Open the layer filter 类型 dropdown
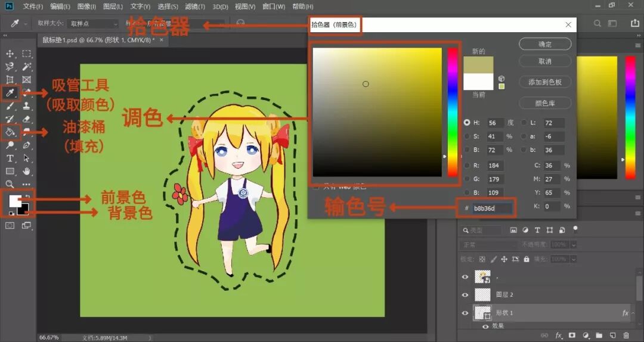Image resolution: width=644 pixels, height=342 pixels. 481,231
